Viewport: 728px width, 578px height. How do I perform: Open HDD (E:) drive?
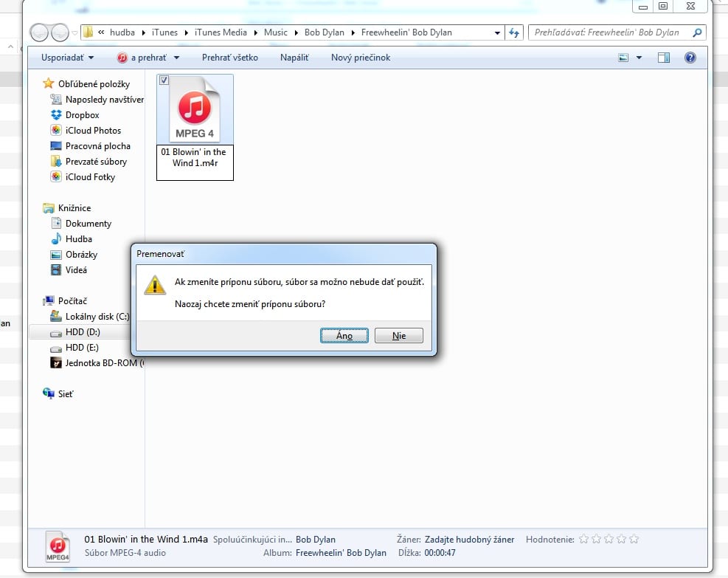coord(82,348)
